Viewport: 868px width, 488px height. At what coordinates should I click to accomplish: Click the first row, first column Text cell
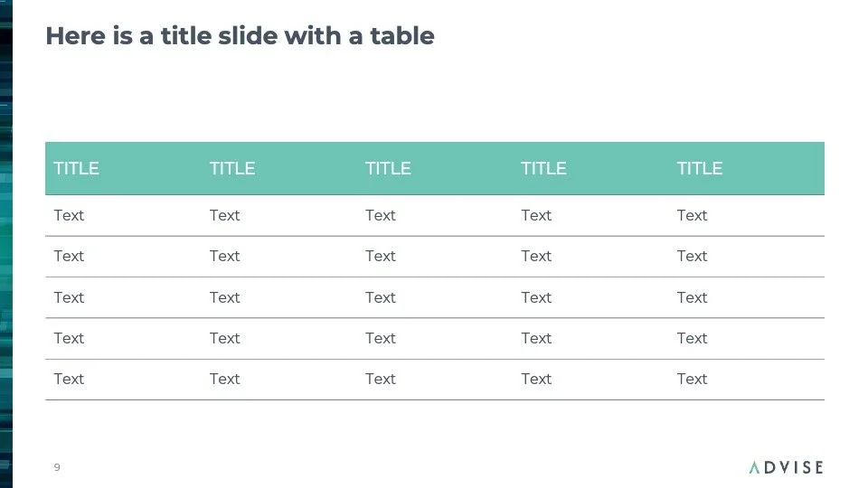[69, 215]
